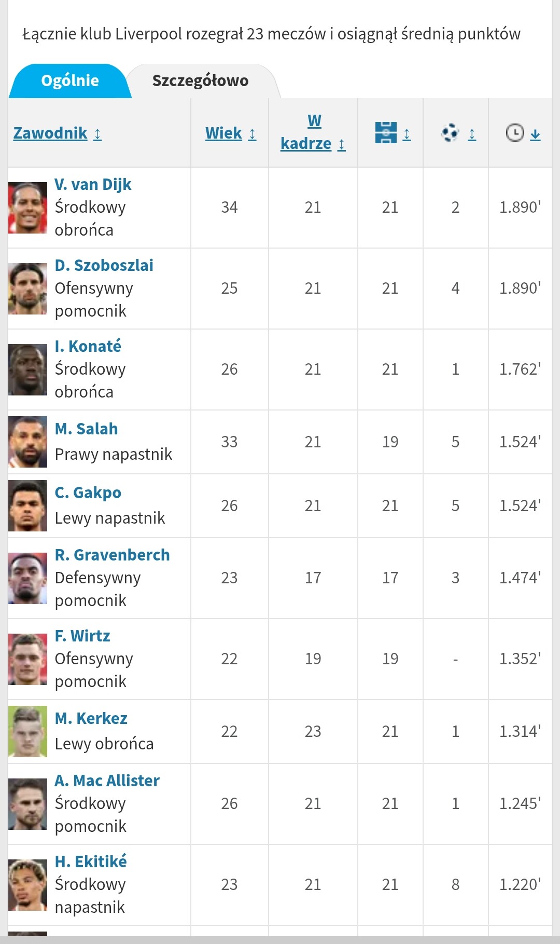Click I. Konaté portrait thumbnail
The height and width of the screenshot is (944, 560).
point(28,370)
